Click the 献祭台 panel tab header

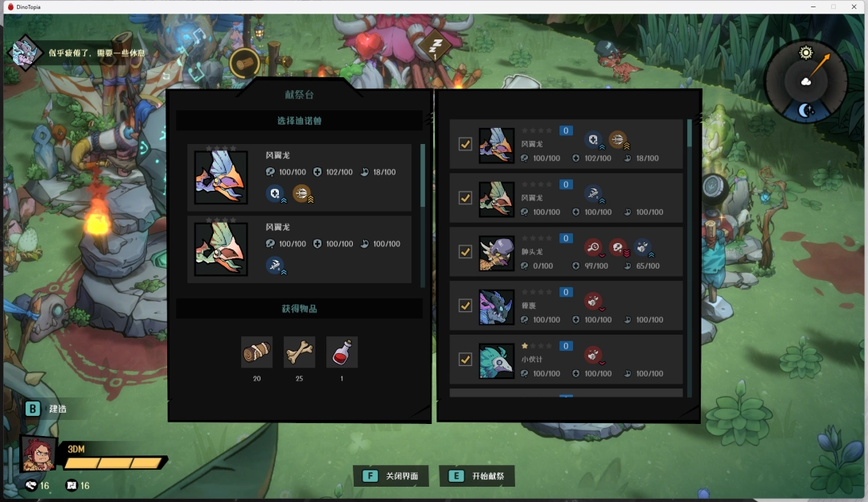click(300, 94)
